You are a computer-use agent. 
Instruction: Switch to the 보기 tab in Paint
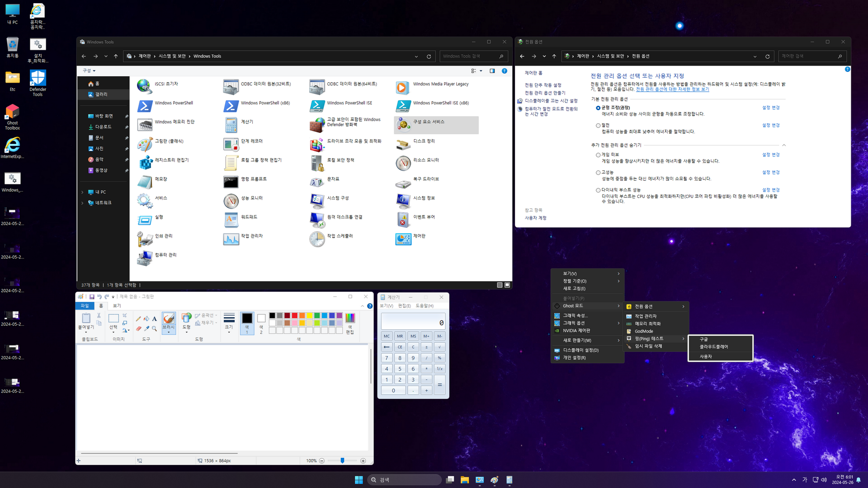coord(117,306)
